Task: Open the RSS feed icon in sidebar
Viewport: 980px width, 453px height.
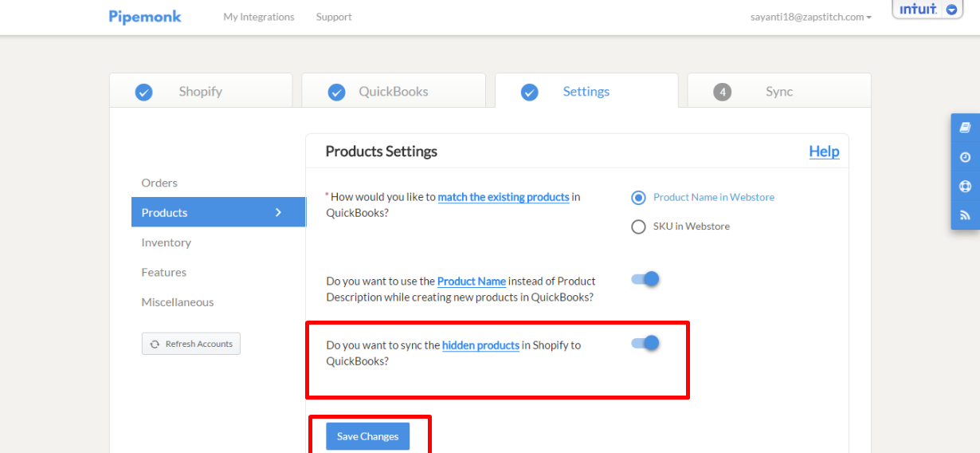Action: (x=966, y=215)
